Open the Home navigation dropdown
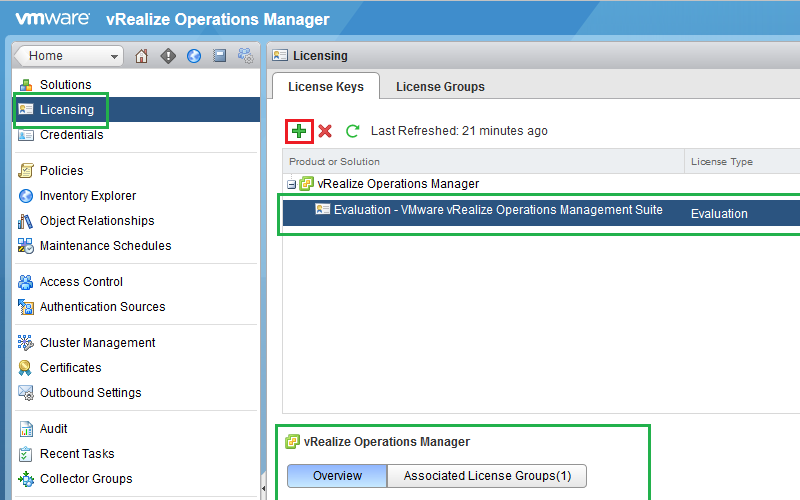 point(69,56)
